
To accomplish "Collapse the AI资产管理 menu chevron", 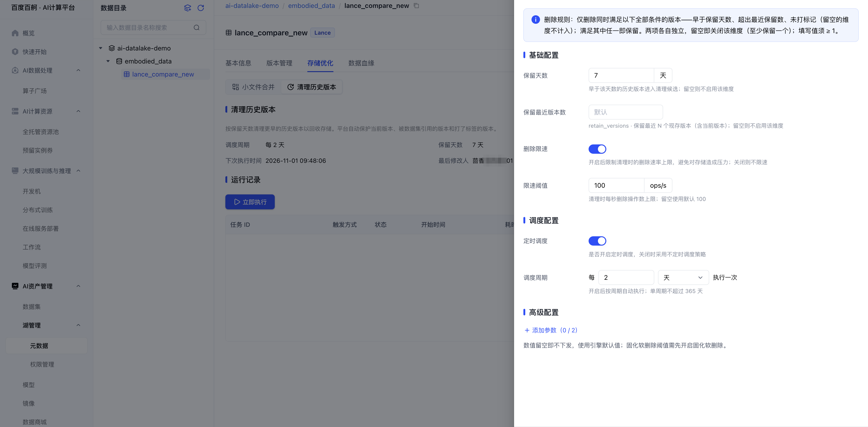I will coord(78,286).
